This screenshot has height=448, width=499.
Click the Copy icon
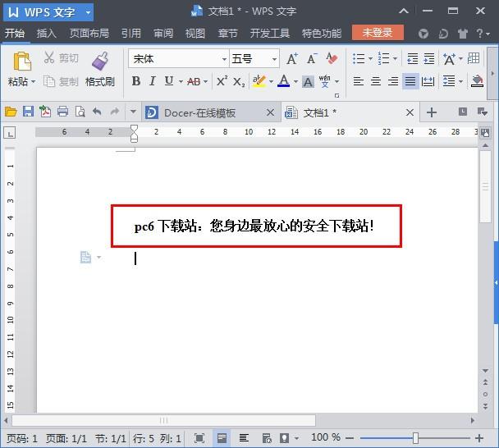click(x=49, y=81)
